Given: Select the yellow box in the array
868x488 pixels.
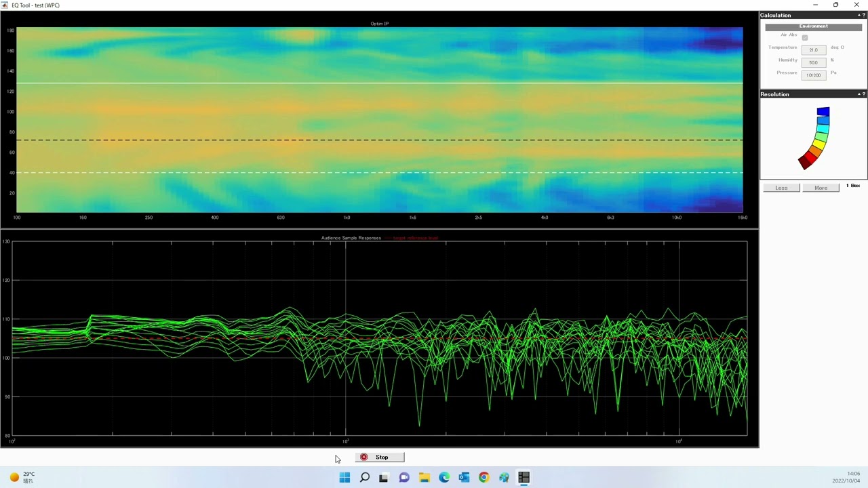Looking at the screenshot, I should coord(818,144).
